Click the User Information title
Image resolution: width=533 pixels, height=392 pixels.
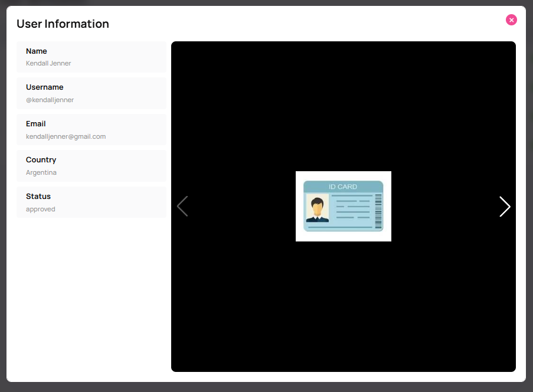[63, 24]
